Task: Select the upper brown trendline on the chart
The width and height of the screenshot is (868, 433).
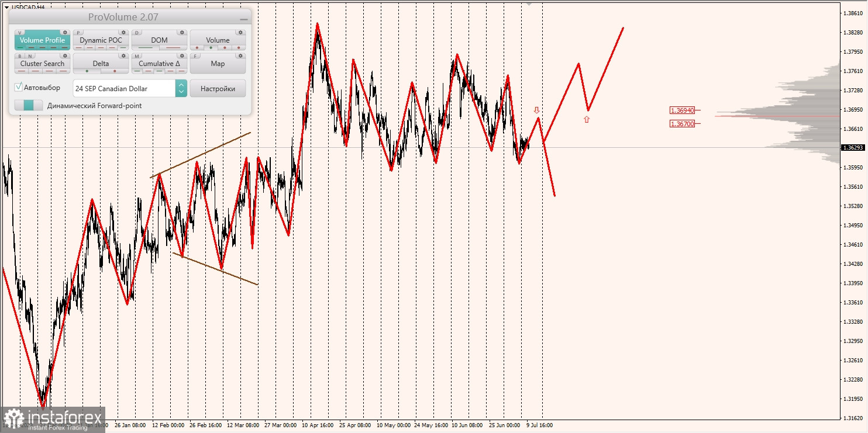Action: pyautogui.click(x=201, y=155)
